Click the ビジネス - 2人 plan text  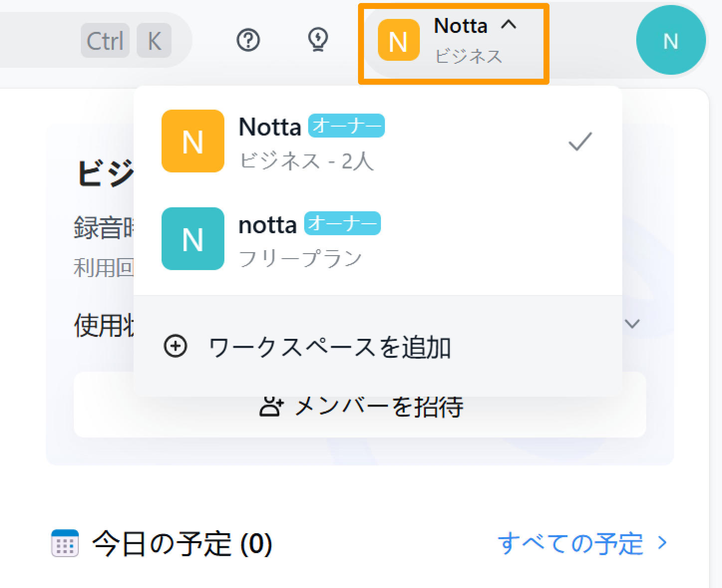(x=306, y=160)
